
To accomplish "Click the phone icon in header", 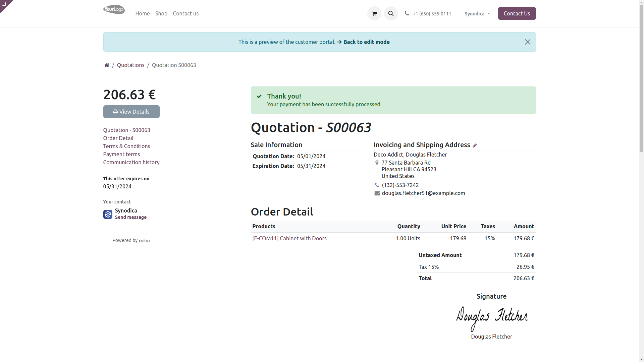I will tap(407, 13).
